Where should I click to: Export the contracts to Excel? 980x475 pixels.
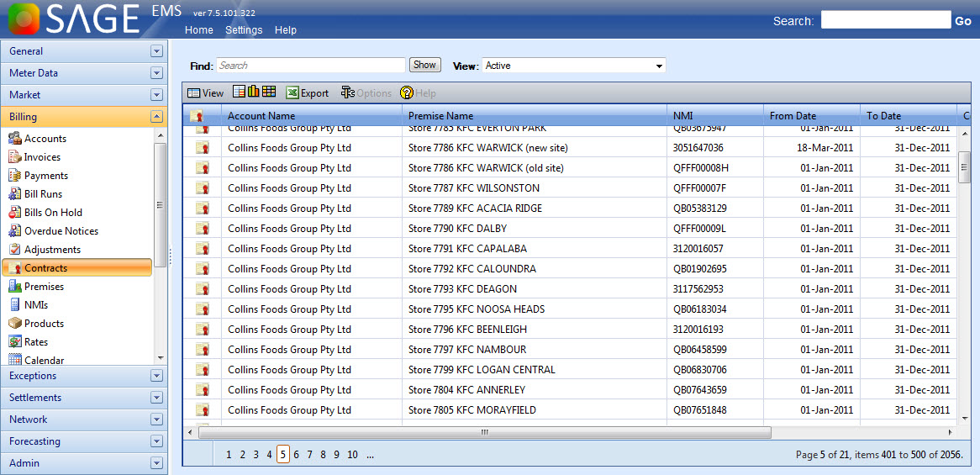click(x=308, y=92)
